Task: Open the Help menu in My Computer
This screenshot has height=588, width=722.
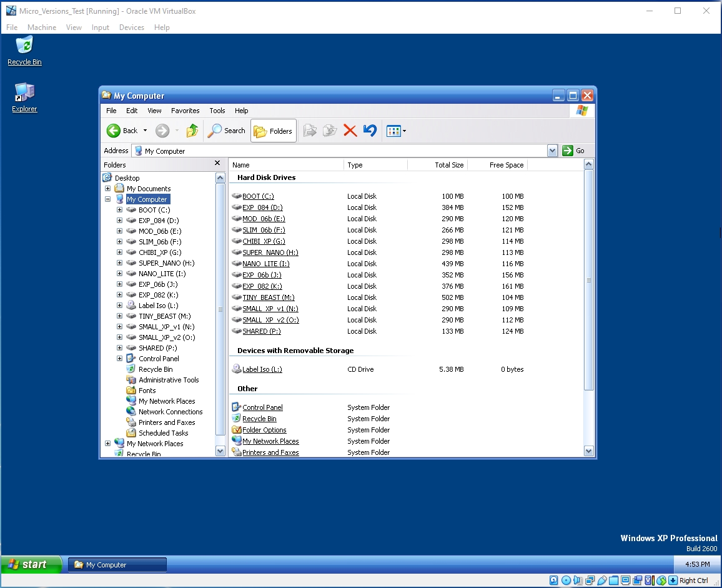Action: 241,111
